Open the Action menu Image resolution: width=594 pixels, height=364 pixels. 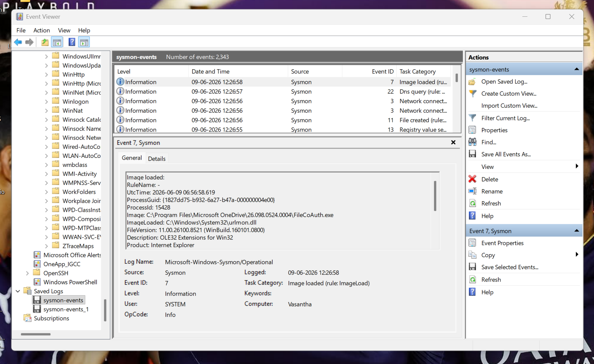pyautogui.click(x=41, y=30)
